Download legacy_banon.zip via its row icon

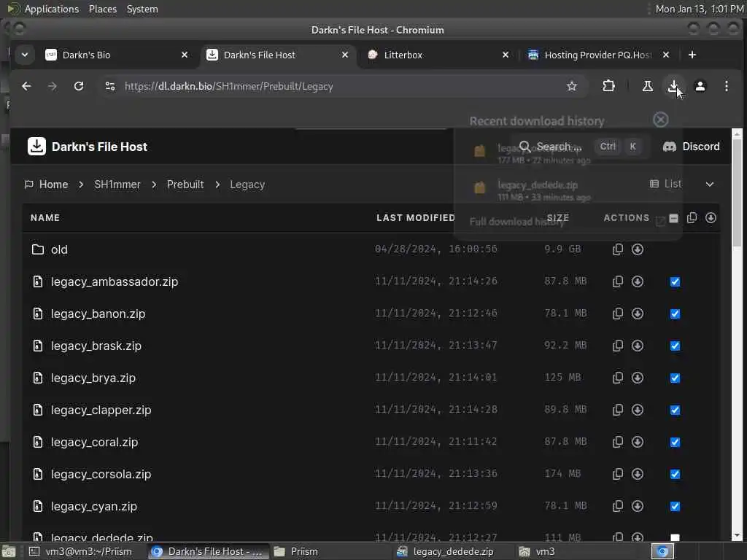[638, 314]
